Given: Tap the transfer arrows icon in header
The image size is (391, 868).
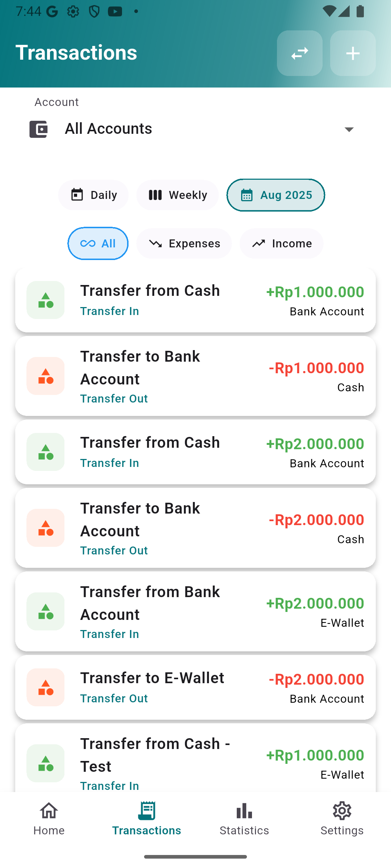Looking at the screenshot, I should pyautogui.click(x=299, y=54).
